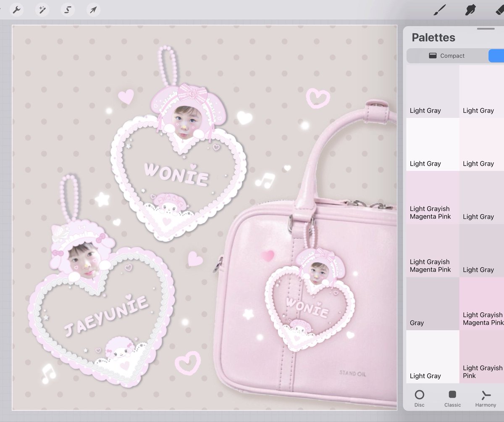504x422 pixels.
Task: Pick the Light Grayish Magenta Pink swatch right of Gray
Action: pos(482,303)
